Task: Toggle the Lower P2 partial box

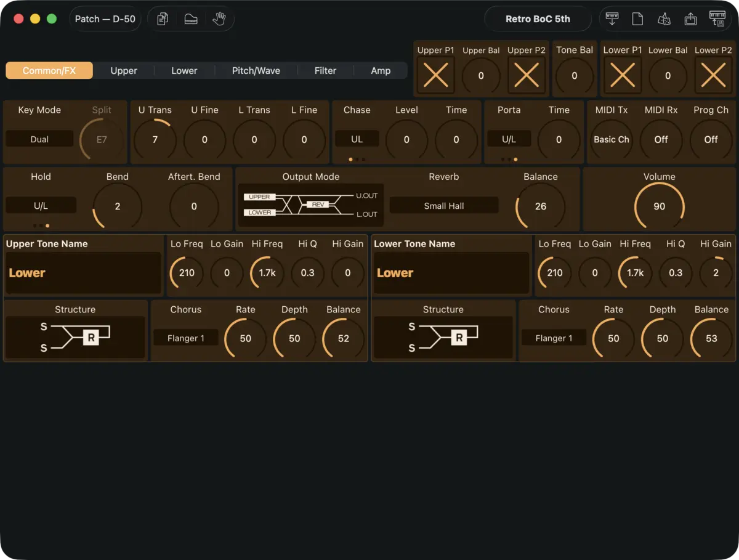Action: (713, 75)
